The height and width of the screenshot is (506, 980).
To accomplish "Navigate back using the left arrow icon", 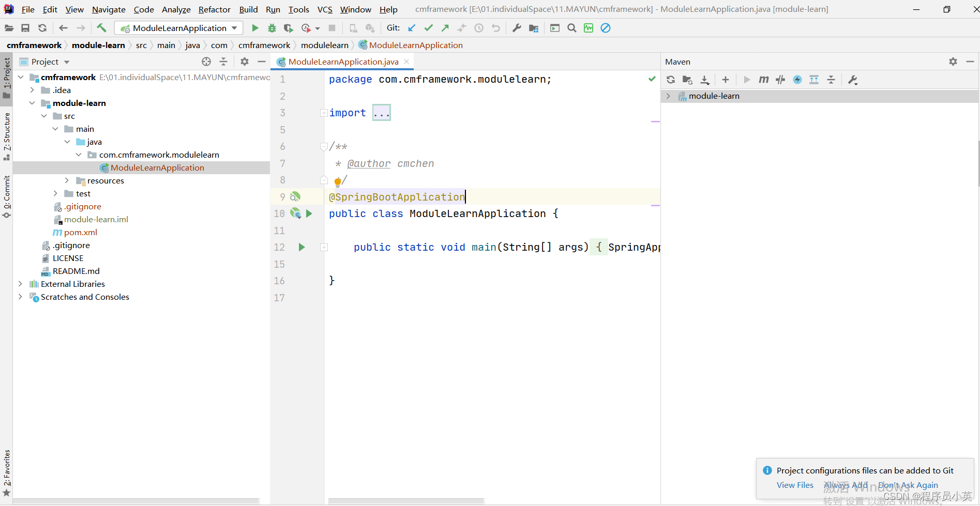I will [64, 28].
